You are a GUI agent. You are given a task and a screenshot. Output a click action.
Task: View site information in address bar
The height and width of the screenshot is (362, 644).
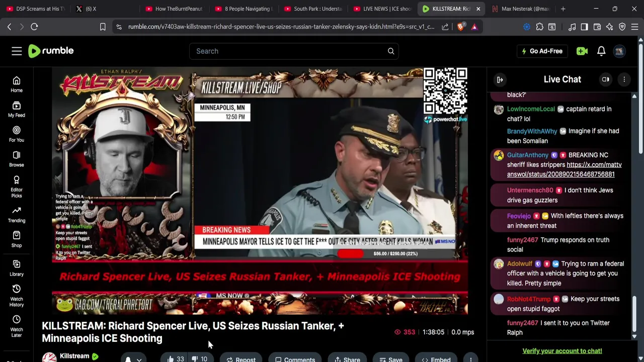point(119,27)
